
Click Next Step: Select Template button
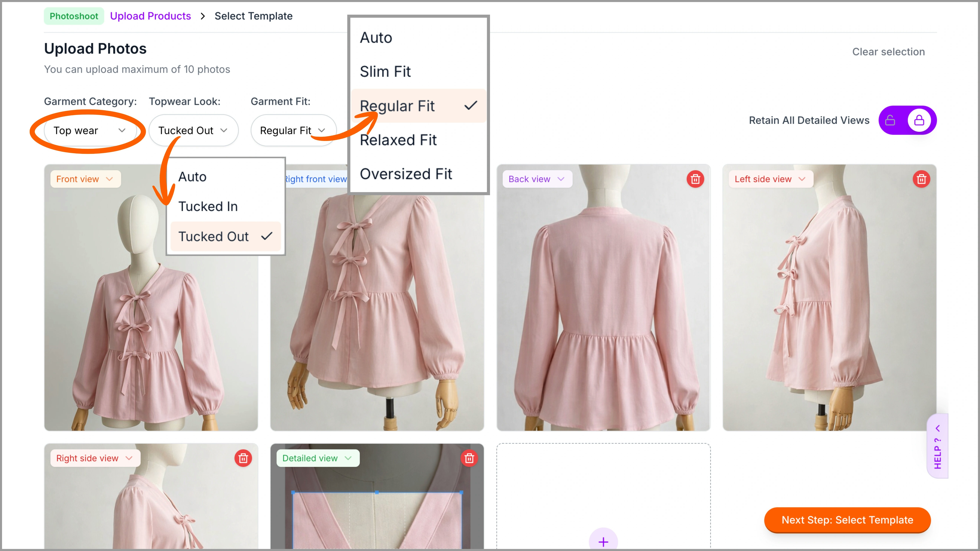[847, 520]
